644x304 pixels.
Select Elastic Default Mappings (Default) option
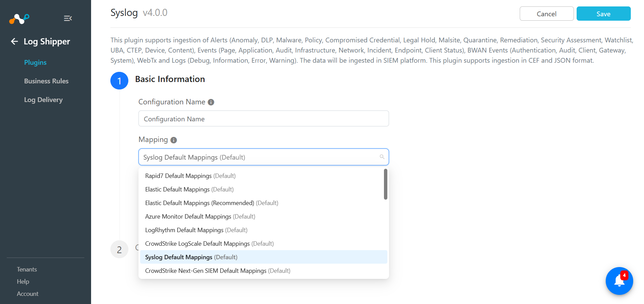[x=263, y=189]
